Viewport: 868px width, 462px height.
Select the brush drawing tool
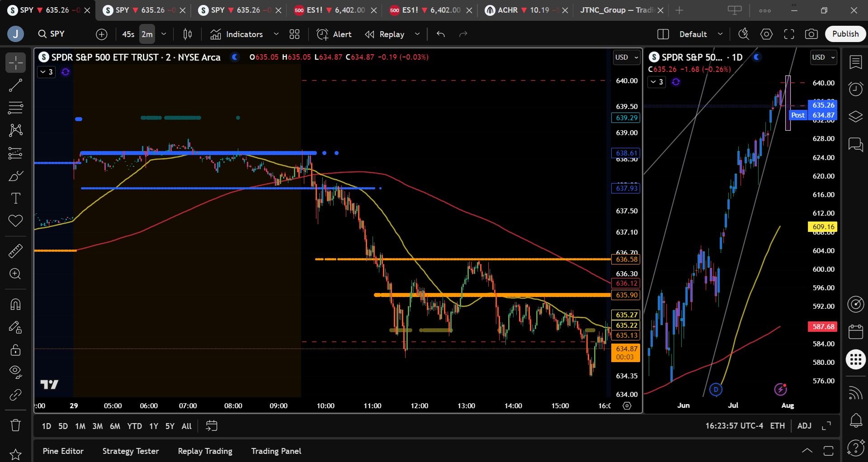click(x=15, y=175)
